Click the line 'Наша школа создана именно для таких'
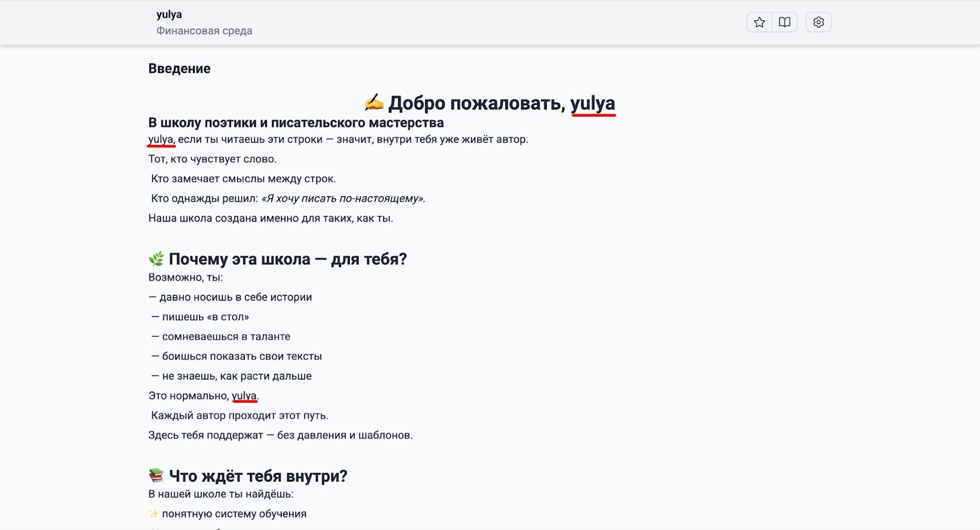 tap(270, 218)
